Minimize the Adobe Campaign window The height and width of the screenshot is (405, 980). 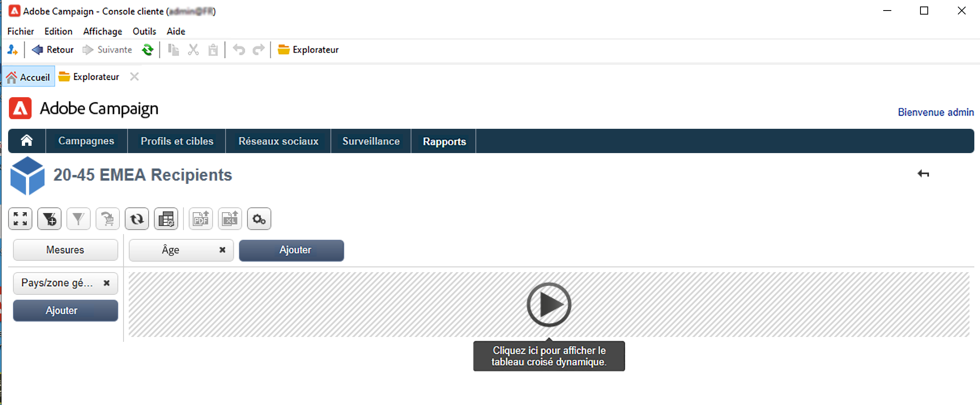click(887, 11)
